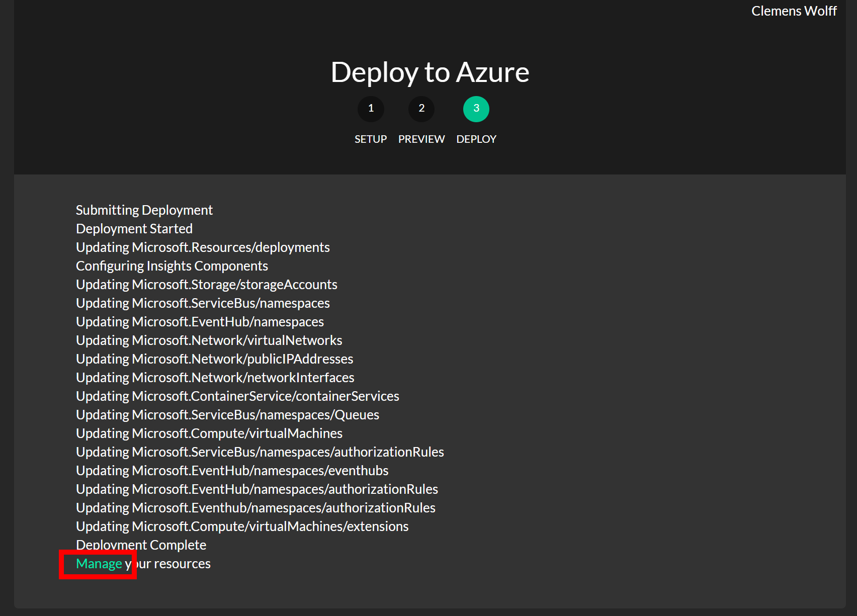Click 'Updating Microsoft.EventHub/namespaces/authorizationRules' line
This screenshot has width=857, height=616.
[x=257, y=489]
